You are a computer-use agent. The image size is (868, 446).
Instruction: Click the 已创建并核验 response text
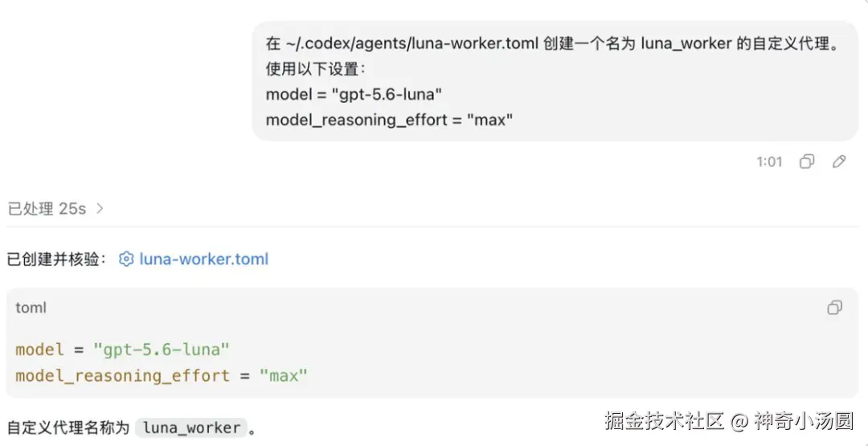click(57, 259)
